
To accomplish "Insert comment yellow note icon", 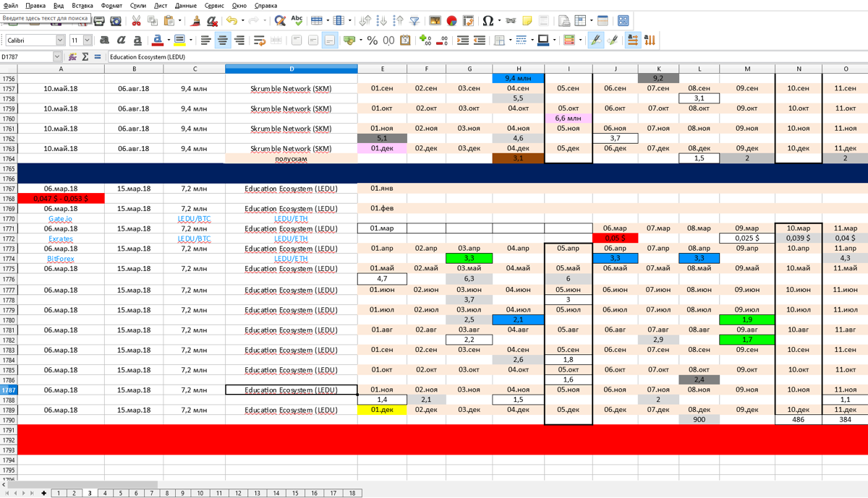I will pyautogui.click(x=527, y=21).
